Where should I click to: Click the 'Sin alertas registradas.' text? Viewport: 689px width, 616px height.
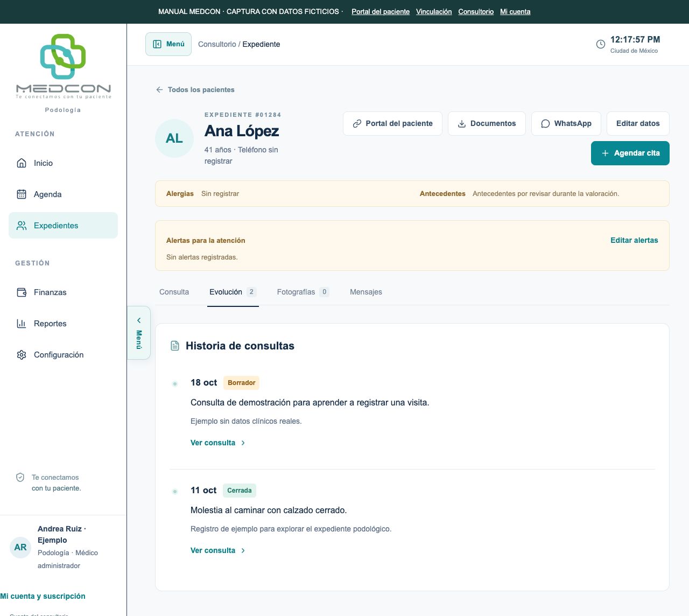(202, 257)
